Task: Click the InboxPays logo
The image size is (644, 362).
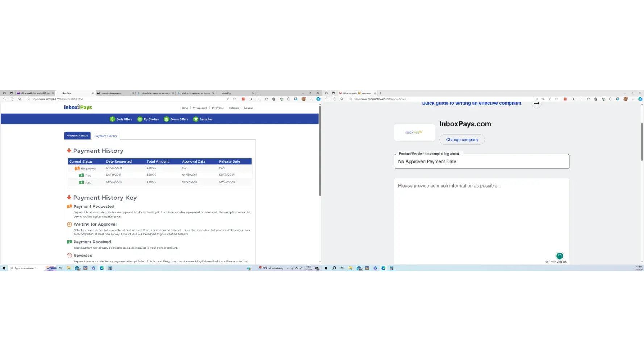Action: [x=78, y=107]
